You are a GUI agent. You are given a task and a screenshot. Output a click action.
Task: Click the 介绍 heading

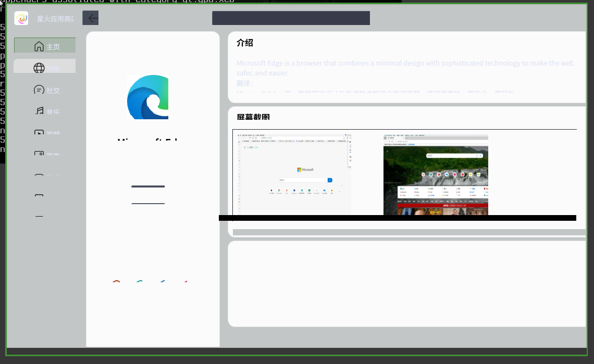tap(245, 43)
